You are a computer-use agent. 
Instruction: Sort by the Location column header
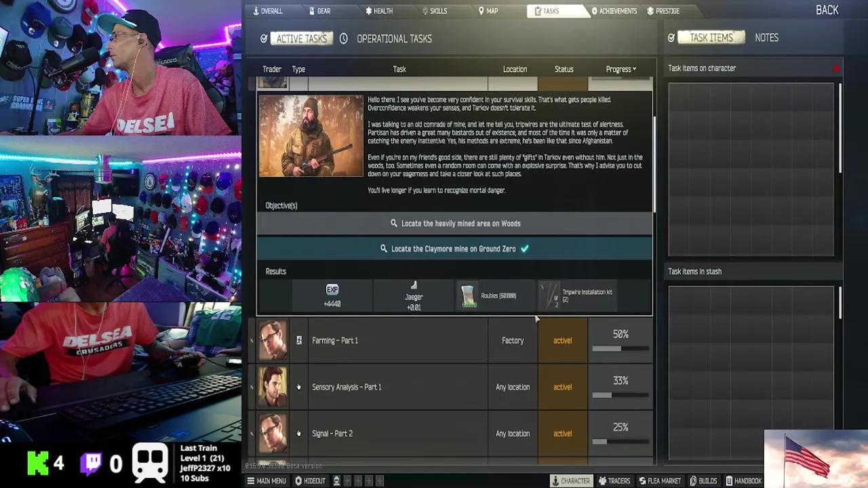click(515, 69)
